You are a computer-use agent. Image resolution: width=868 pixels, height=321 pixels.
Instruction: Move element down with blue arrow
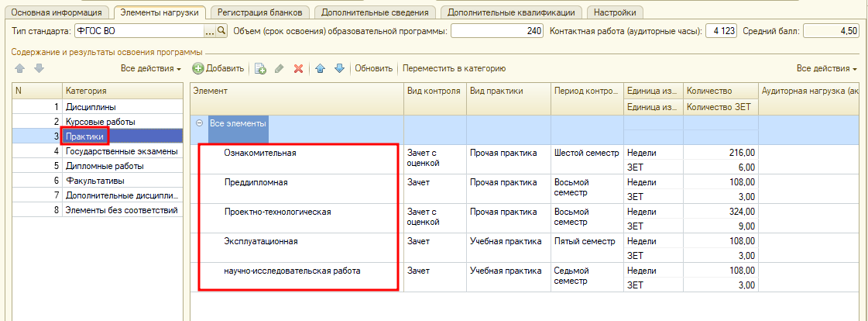click(338, 68)
